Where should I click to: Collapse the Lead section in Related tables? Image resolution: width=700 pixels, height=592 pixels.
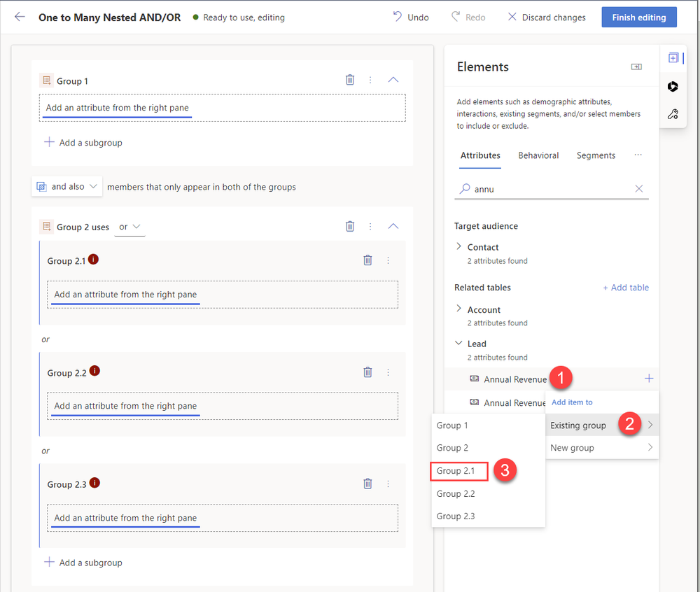point(459,344)
